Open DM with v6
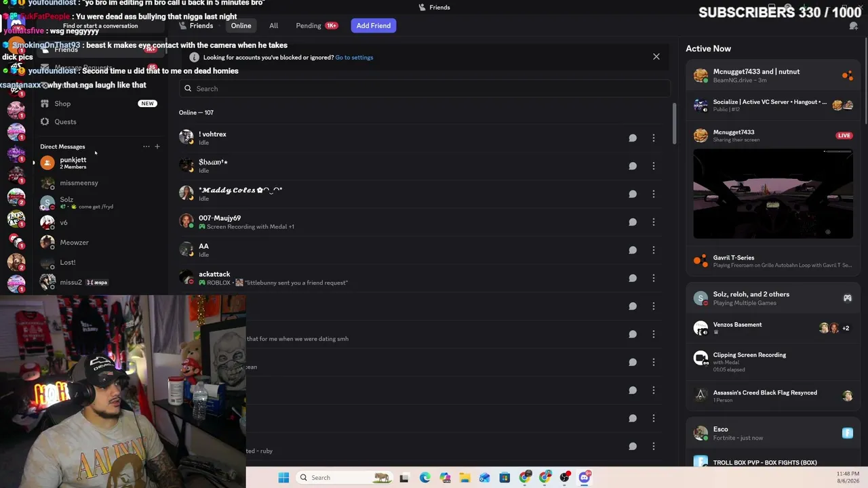Image resolution: width=868 pixels, height=488 pixels. 98,222
